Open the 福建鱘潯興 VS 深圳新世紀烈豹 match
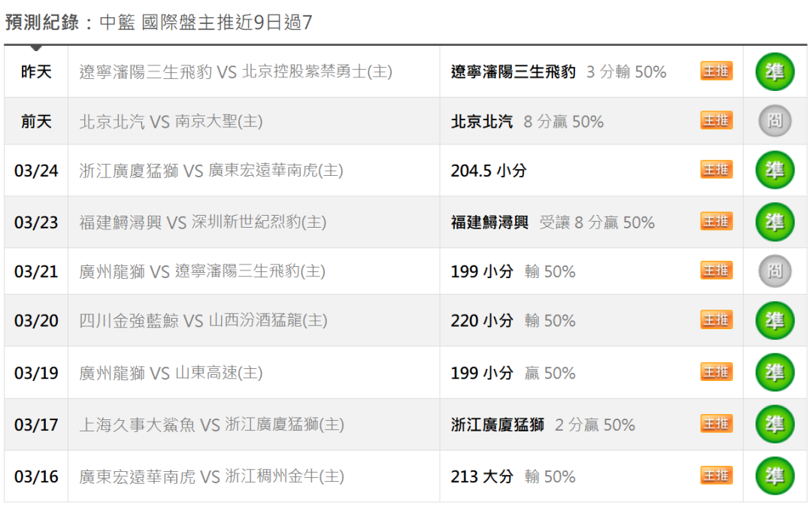The height and width of the screenshot is (505, 812). (x=202, y=222)
